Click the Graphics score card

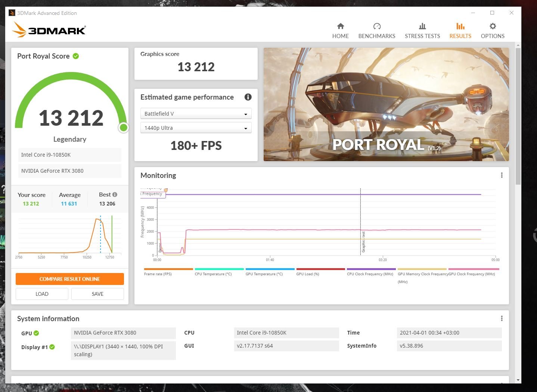[196, 64]
